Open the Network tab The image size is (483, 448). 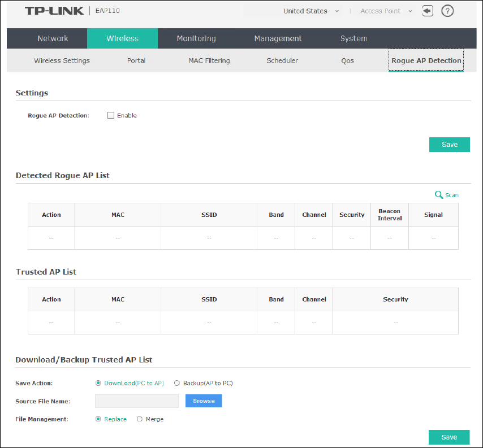point(53,38)
